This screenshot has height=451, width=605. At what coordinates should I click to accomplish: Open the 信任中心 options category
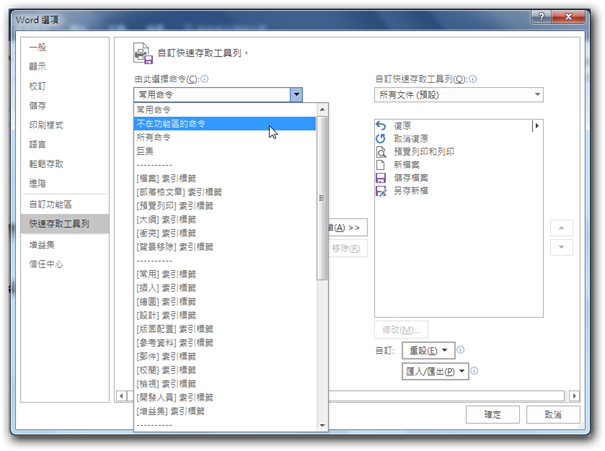coord(65,264)
